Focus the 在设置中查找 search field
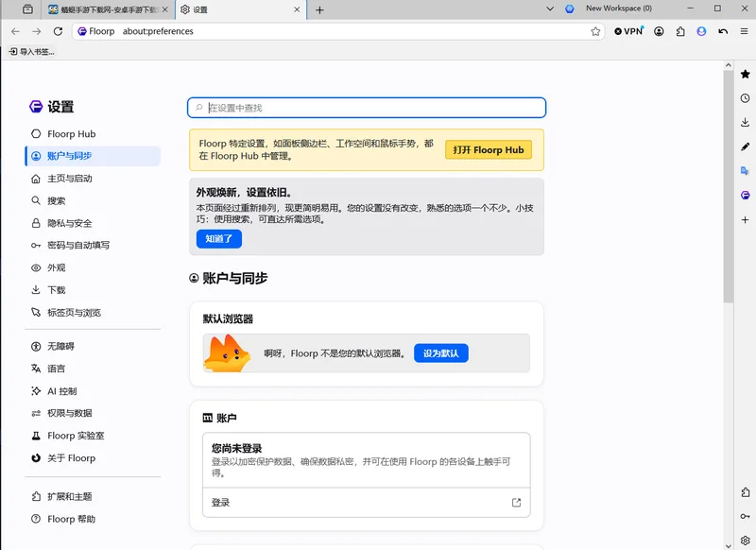 click(367, 108)
